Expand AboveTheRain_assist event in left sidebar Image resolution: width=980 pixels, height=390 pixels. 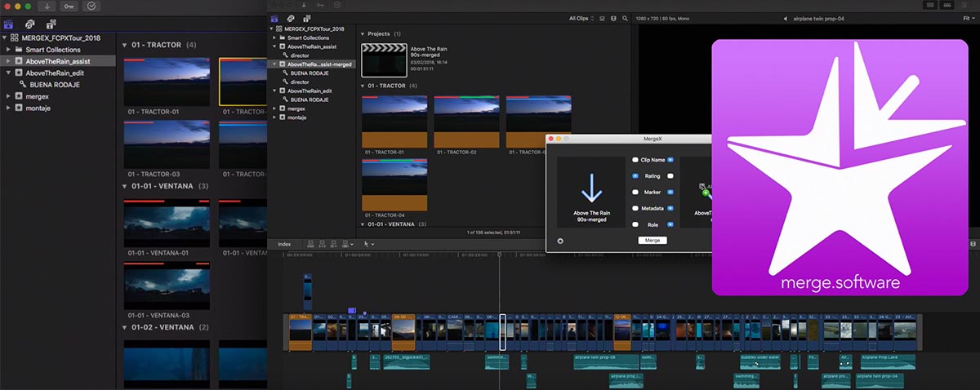(x=8, y=61)
